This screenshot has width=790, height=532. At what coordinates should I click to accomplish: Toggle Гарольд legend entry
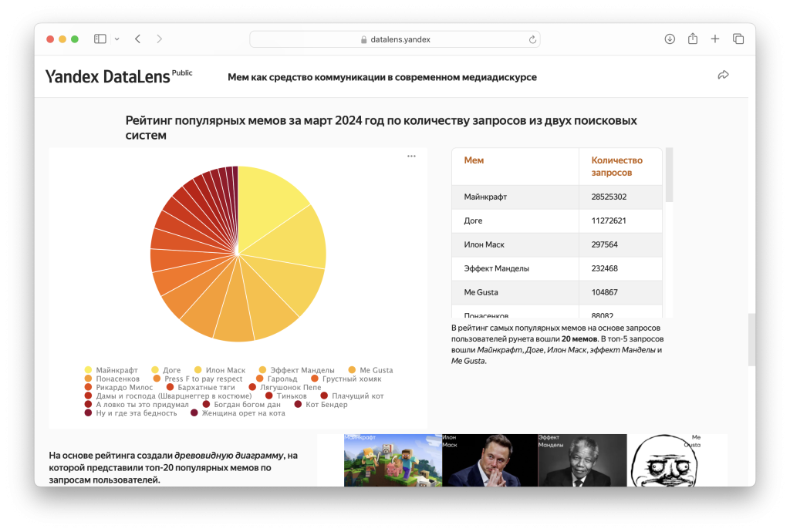tap(277, 379)
